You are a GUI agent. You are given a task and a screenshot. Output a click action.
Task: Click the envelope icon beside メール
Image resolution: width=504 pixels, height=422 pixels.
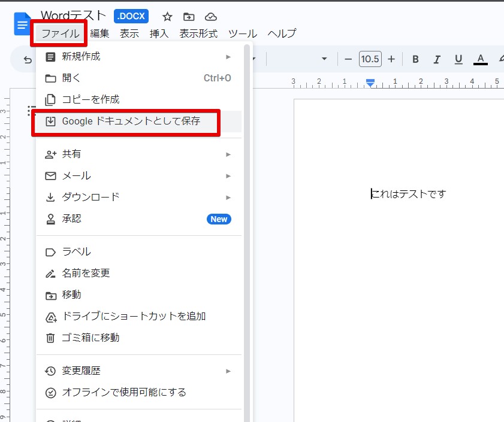[50, 176]
